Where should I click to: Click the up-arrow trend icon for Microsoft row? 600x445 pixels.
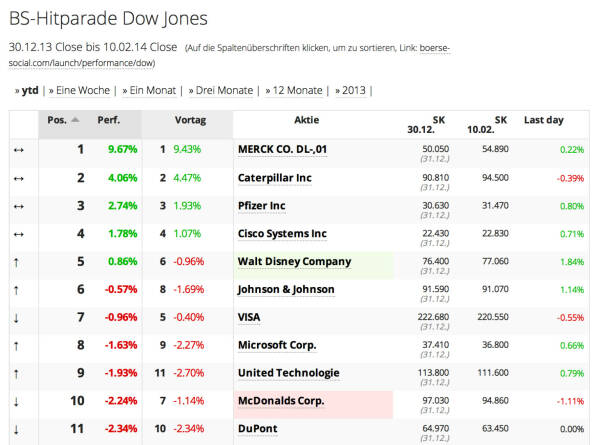pos(20,346)
